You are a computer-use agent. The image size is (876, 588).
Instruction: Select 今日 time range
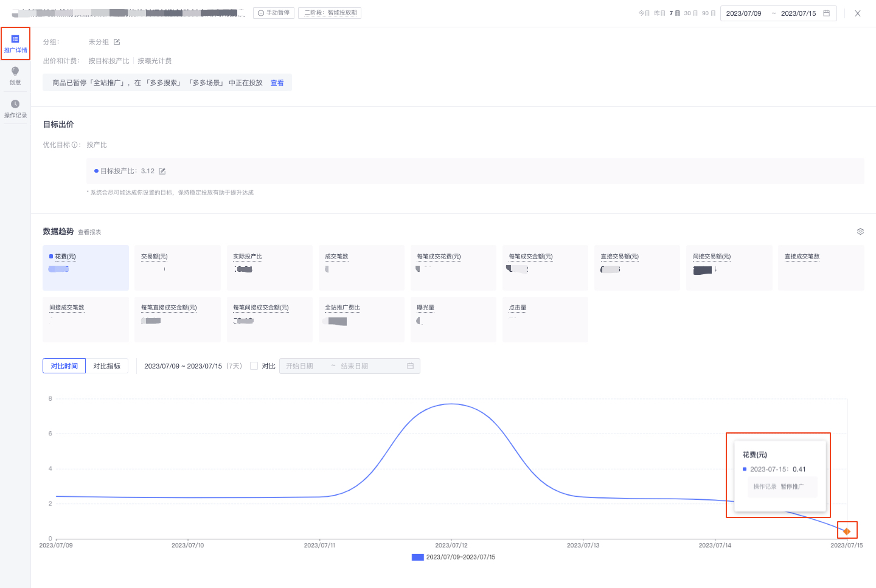[644, 13]
